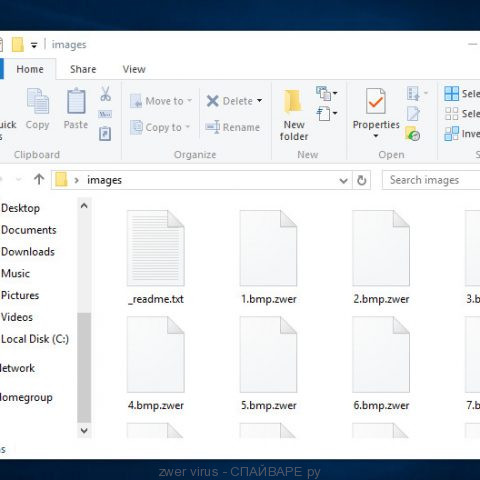
Task: Open Downloads in navigation pane
Action: pyautogui.click(x=28, y=252)
